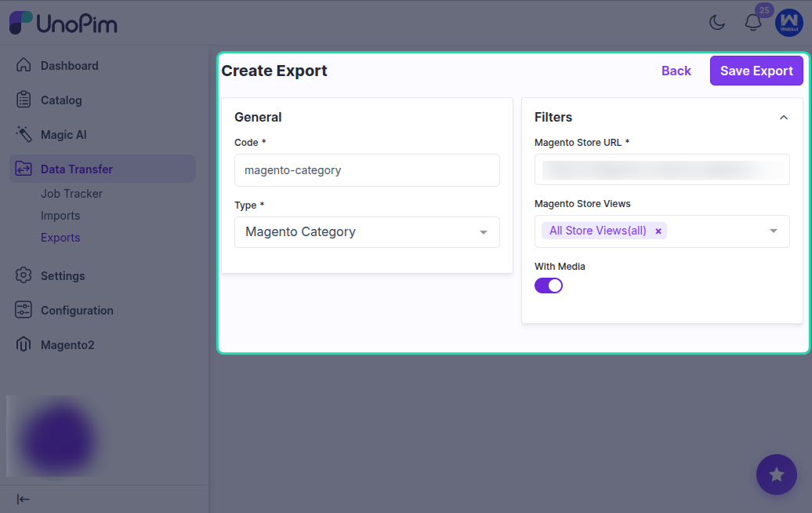Click the Data Transfer arrows icon
812x513 pixels.
point(24,169)
